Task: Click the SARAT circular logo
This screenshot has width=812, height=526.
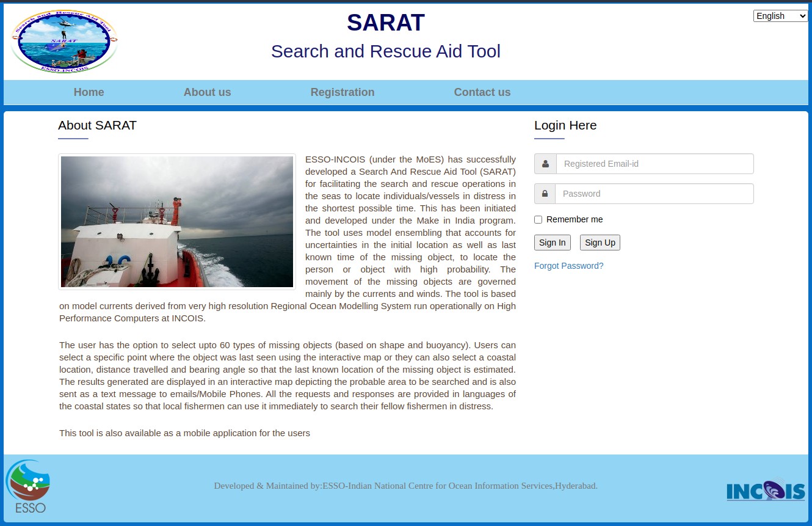Action: click(x=64, y=42)
